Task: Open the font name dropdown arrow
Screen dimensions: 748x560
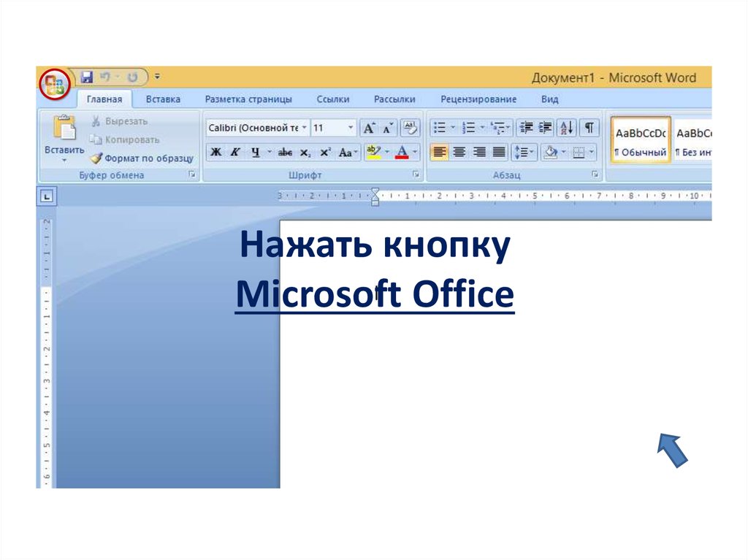Action: [x=304, y=128]
